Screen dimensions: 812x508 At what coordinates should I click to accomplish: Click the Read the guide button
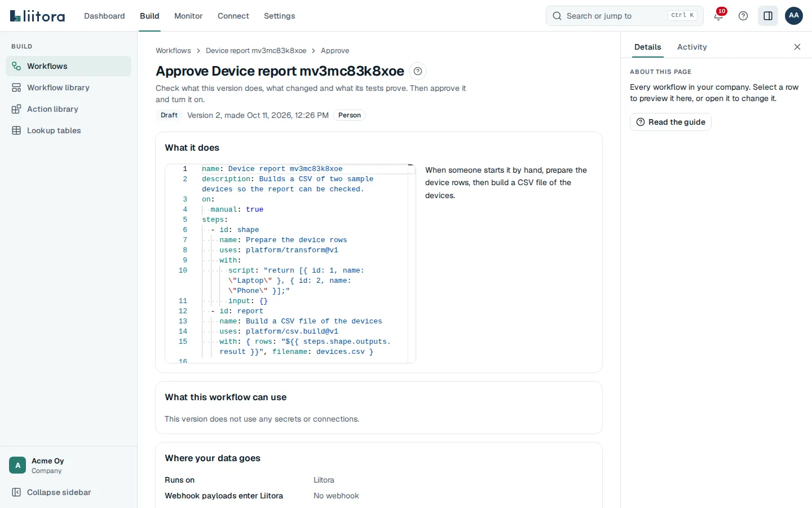670,122
